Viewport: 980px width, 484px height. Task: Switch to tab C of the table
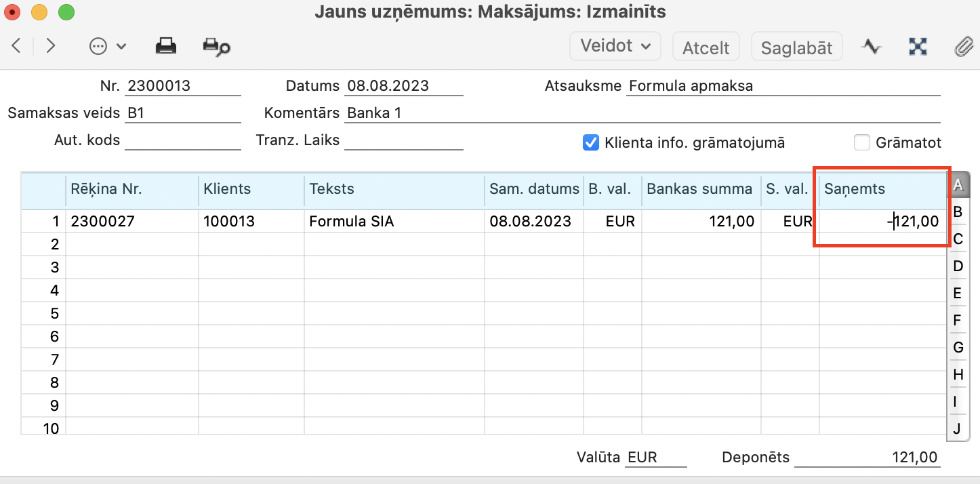[958, 239]
